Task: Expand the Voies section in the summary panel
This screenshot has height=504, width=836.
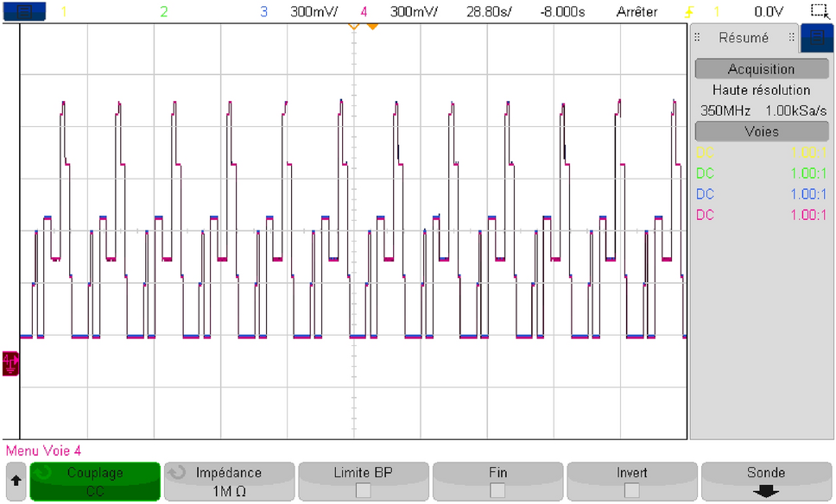Action: click(761, 130)
